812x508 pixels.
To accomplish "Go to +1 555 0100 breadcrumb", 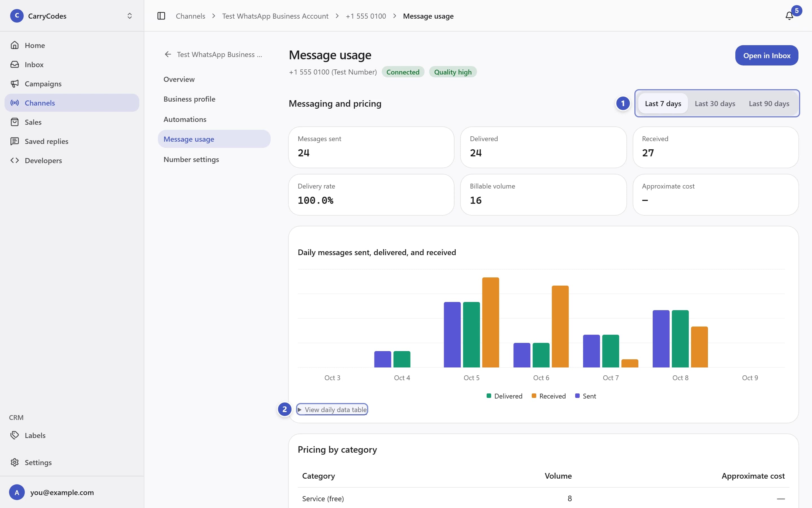I will pos(366,16).
